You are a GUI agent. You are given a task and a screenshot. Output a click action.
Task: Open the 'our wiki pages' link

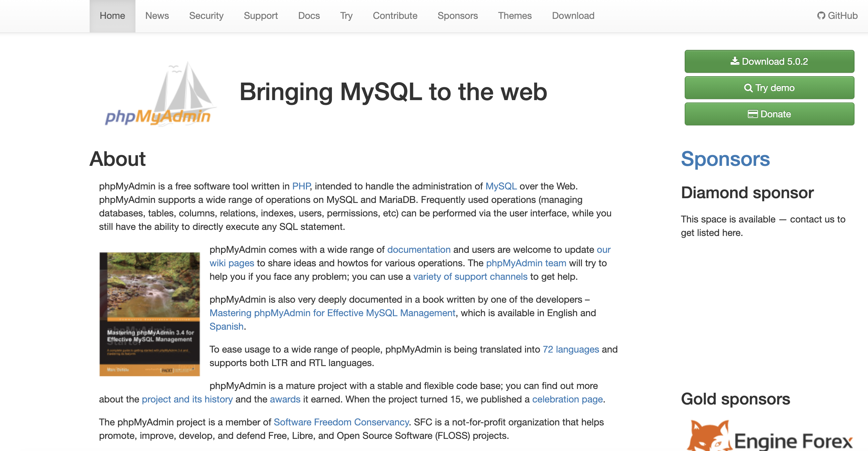point(232,263)
